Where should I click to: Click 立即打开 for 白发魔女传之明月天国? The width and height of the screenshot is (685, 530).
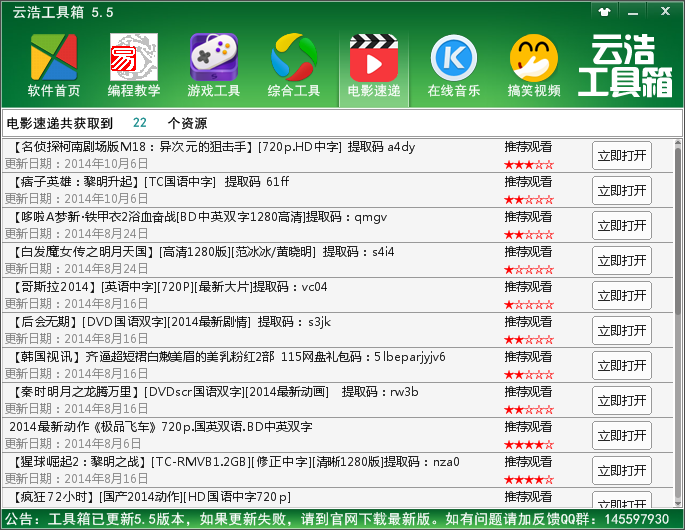[x=622, y=260]
